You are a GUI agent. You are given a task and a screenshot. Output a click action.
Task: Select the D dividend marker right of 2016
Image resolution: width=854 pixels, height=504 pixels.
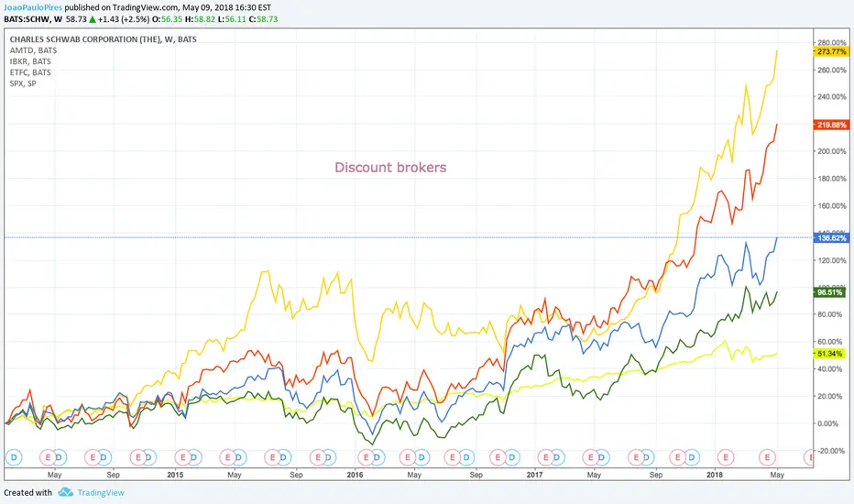[377, 457]
